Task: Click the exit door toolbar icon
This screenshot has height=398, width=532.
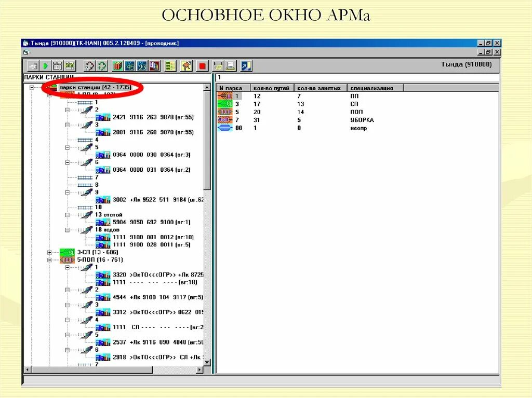Action: (x=33, y=66)
